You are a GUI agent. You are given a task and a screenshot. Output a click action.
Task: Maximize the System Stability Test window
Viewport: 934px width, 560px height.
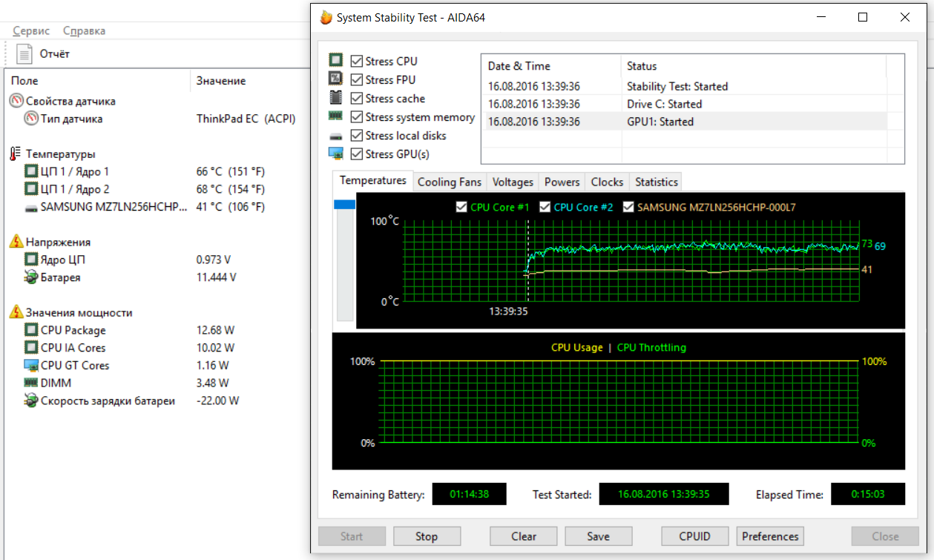click(x=863, y=17)
